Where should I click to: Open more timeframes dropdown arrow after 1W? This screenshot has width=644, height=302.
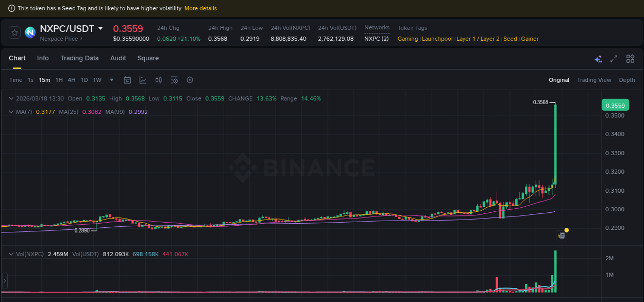[x=111, y=80]
